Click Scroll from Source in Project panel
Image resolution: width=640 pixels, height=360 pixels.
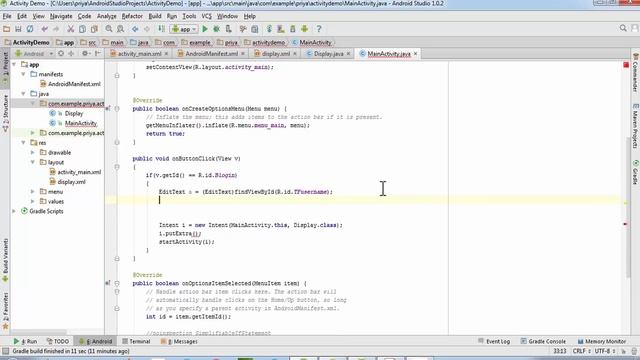pyautogui.click(x=61, y=53)
